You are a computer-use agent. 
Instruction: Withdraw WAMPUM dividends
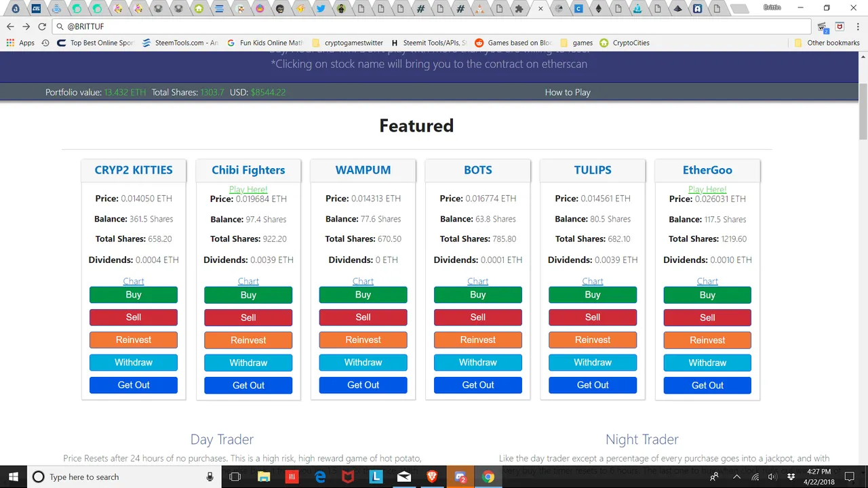(x=363, y=363)
